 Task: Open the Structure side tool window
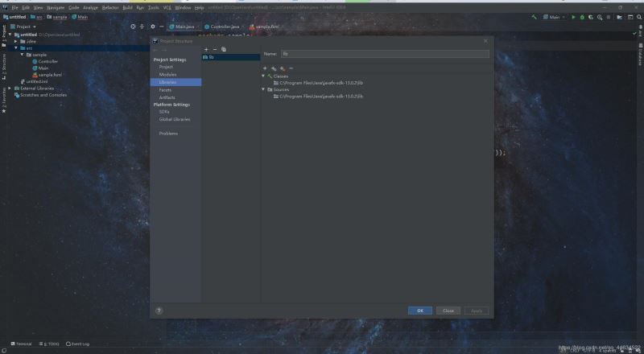pyautogui.click(x=4, y=67)
